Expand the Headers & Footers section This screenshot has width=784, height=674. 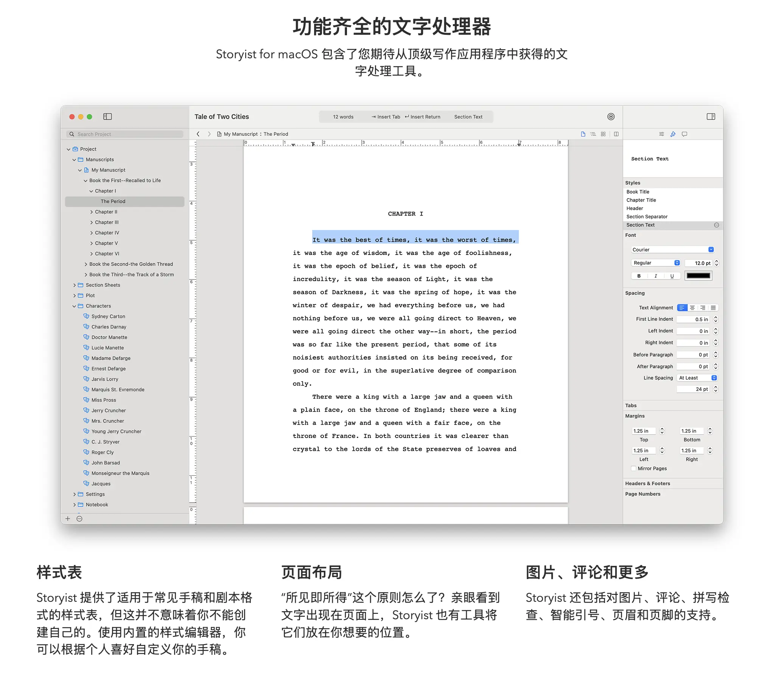click(647, 483)
